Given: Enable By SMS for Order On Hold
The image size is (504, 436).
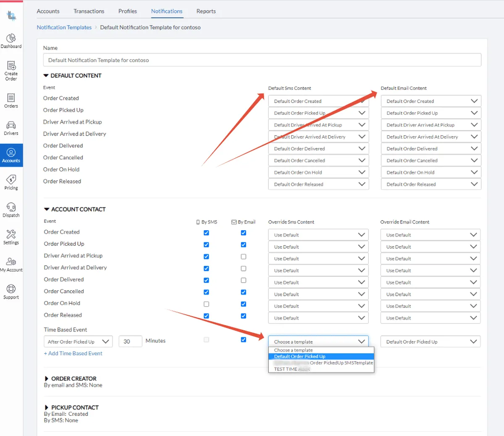Looking at the screenshot, I should pyautogui.click(x=206, y=304).
